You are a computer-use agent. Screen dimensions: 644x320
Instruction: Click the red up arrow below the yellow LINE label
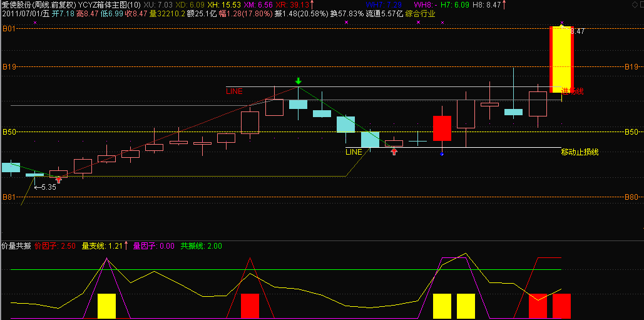(394, 152)
